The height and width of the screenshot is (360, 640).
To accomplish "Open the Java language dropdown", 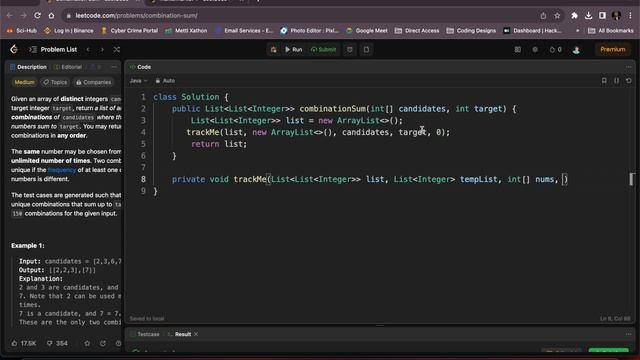I will pyautogui.click(x=138, y=81).
